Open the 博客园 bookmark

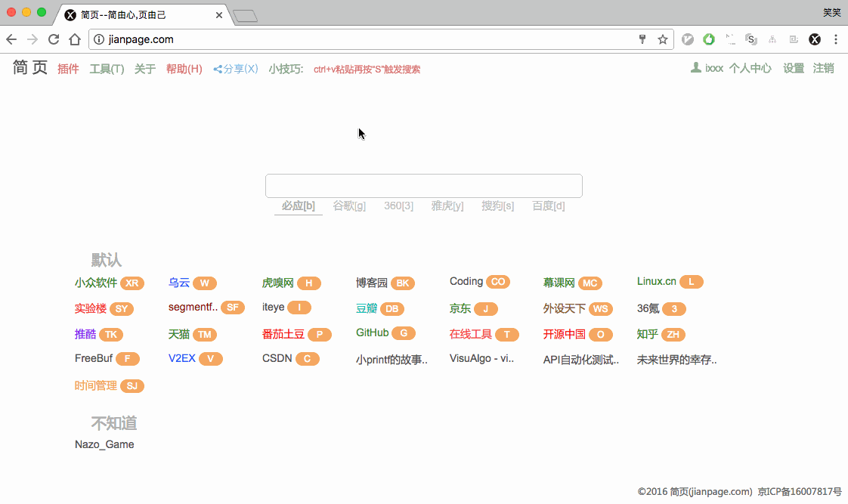coord(372,283)
